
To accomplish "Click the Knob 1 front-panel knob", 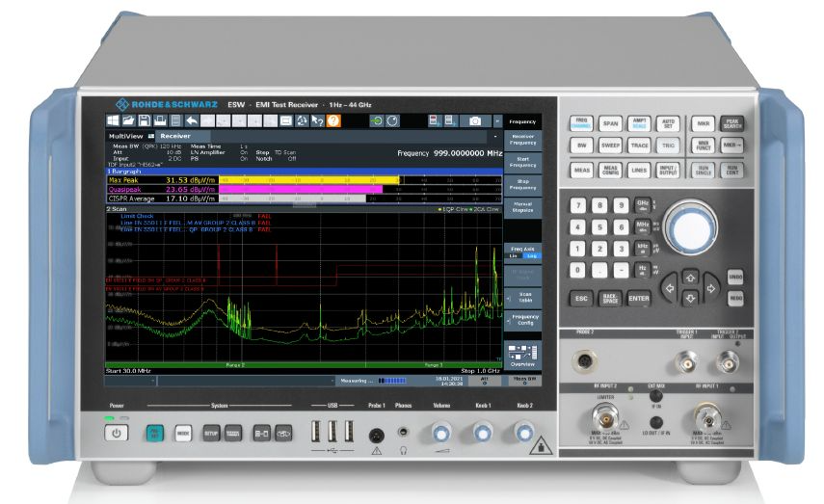I will (483, 433).
